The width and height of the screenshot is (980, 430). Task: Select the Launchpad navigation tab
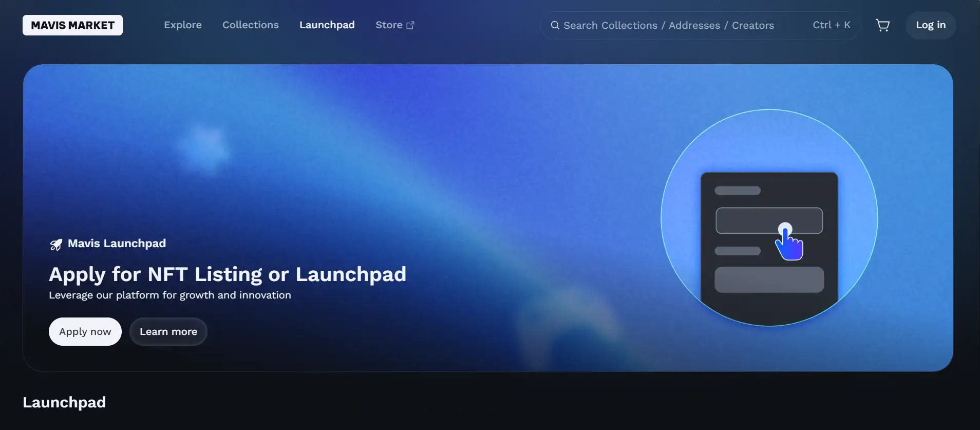tap(327, 25)
